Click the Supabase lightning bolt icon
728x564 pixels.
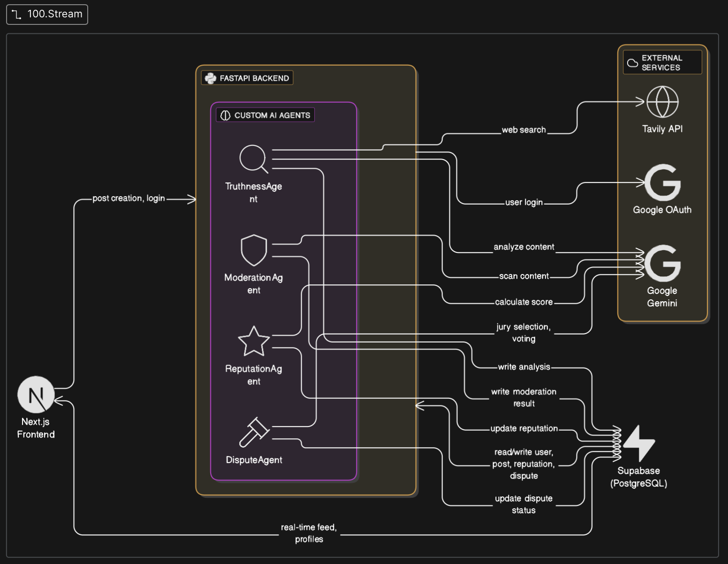coord(639,443)
